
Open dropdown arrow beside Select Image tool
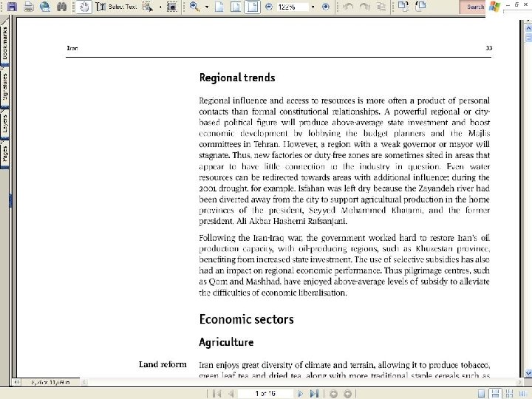pos(160,7)
